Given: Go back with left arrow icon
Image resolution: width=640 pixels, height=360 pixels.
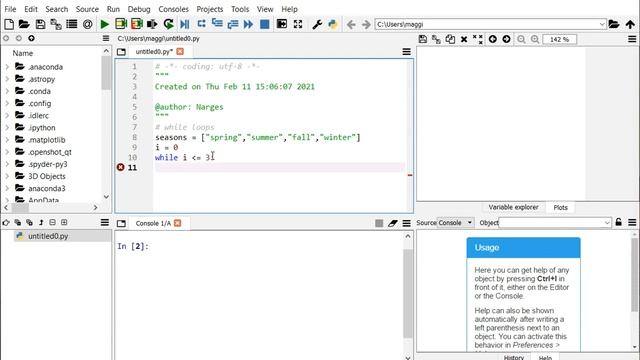Looking at the screenshot, I should pyautogui.click(x=351, y=24).
